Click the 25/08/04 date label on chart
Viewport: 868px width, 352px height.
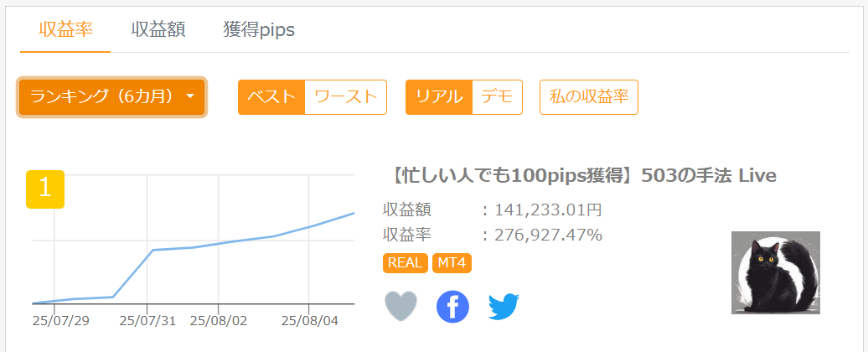pos(309,320)
